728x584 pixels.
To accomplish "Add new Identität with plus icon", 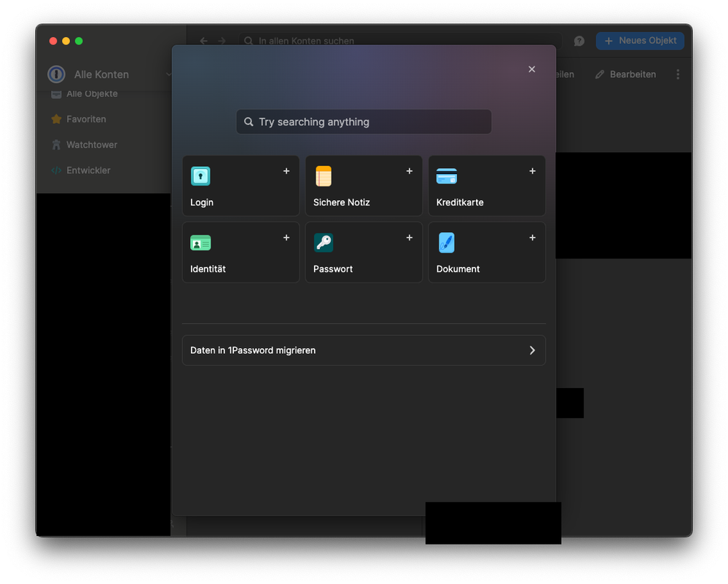I will click(x=286, y=237).
